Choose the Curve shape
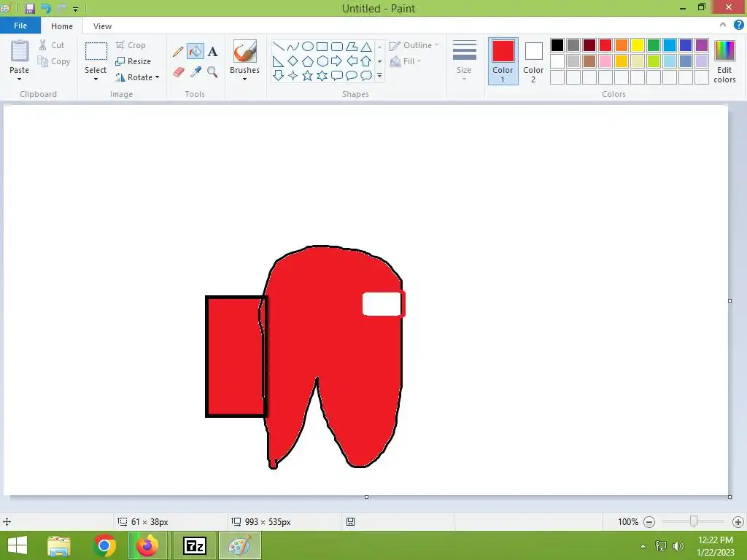This screenshot has width=747, height=560. (293, 46)
